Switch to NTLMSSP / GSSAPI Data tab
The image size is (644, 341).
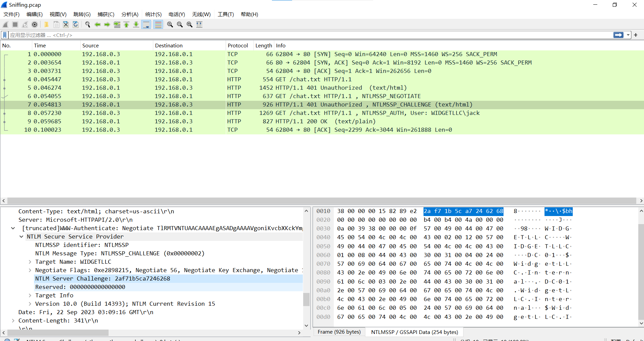(414, 332)
